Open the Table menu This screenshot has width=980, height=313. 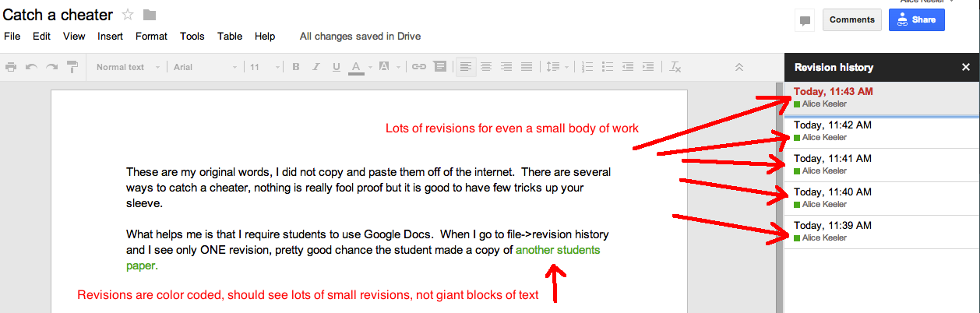click(230, 36)
